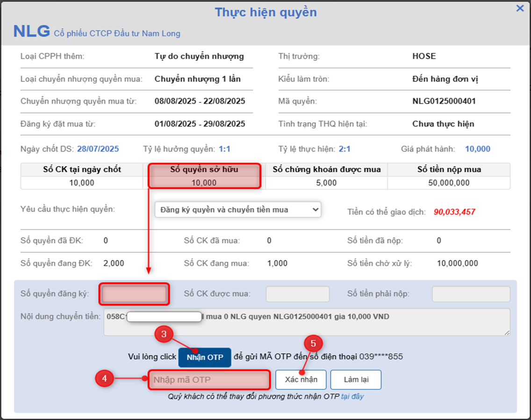This screenshot has height=420, width=531.
Task: Click the Giá phát hành value '10,000'
Action: click(478, 149)
